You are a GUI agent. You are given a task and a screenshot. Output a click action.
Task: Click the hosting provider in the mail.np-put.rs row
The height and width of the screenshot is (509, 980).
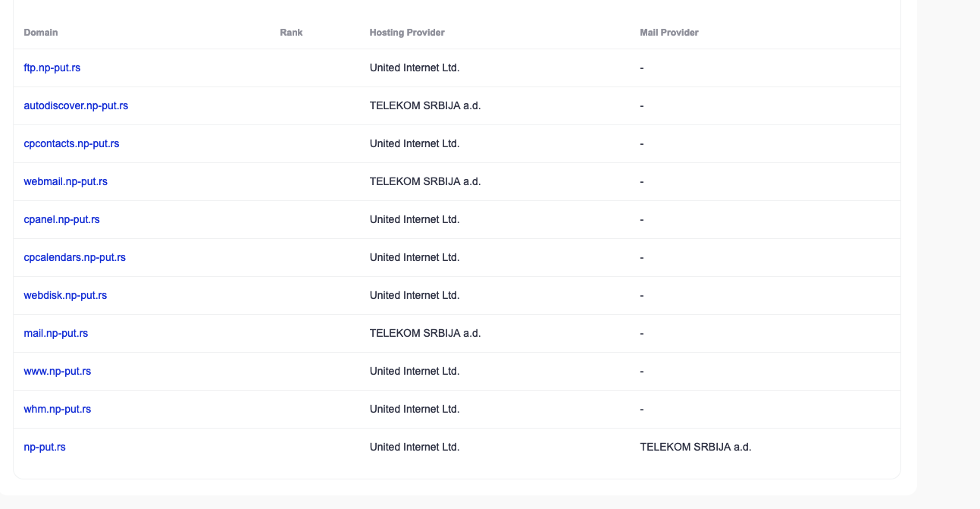pos(425,333)
